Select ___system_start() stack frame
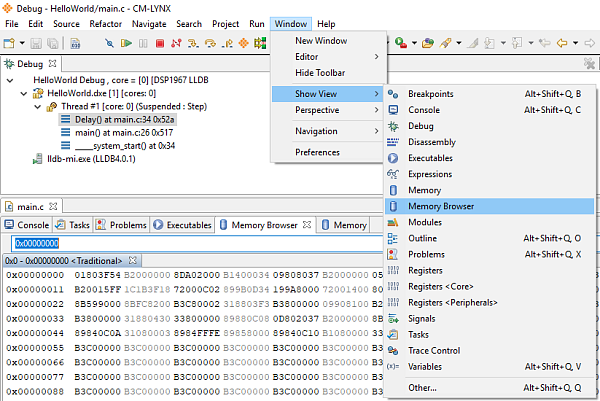Viewport: 600px width, 401px height. 118,146
